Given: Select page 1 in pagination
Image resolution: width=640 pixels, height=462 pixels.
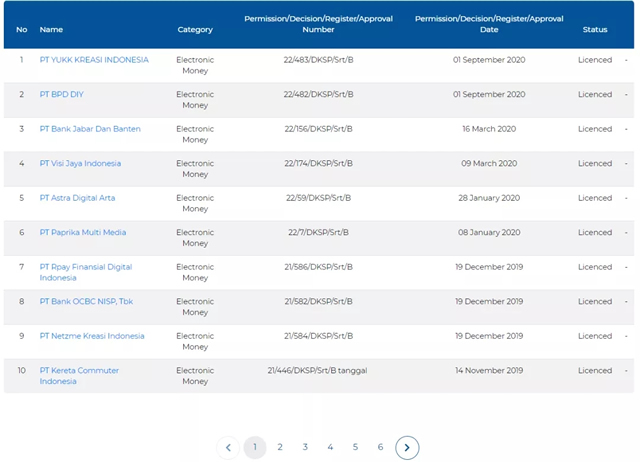Looking at the screenshot, I should tap(255, 447).
